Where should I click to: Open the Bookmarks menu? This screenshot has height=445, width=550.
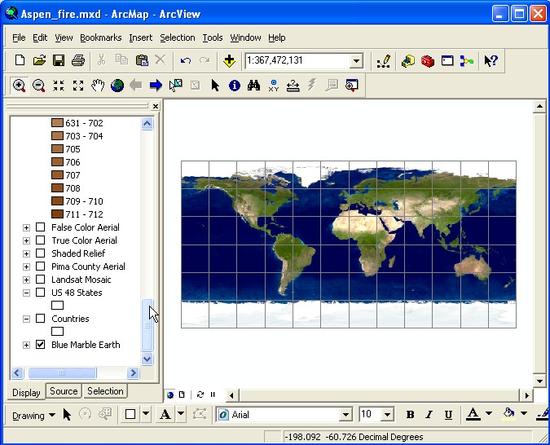101,38
